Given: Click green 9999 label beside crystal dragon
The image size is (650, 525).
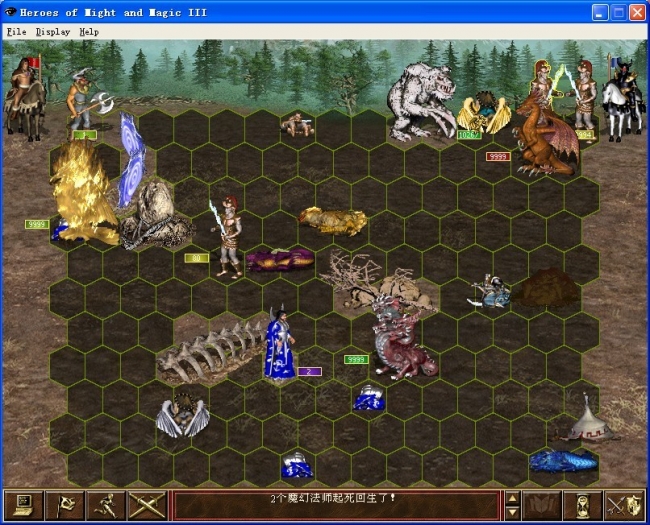Looking at the screenshot, I should point(357,360).
